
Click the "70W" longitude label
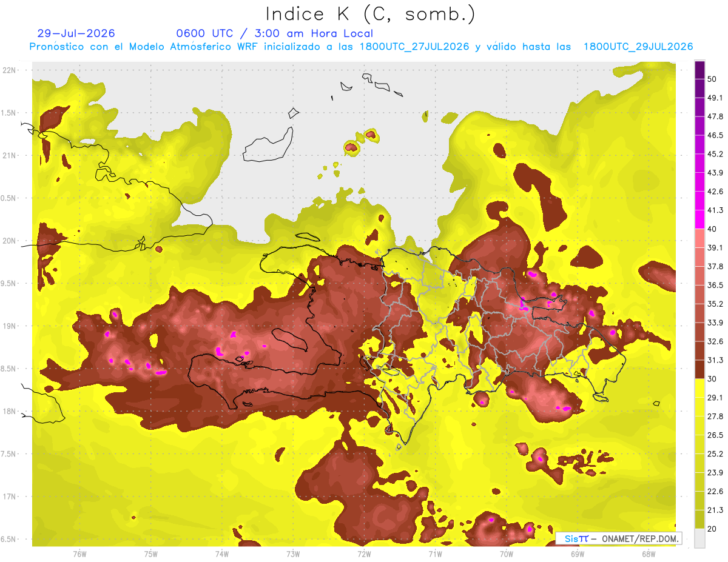506,554
